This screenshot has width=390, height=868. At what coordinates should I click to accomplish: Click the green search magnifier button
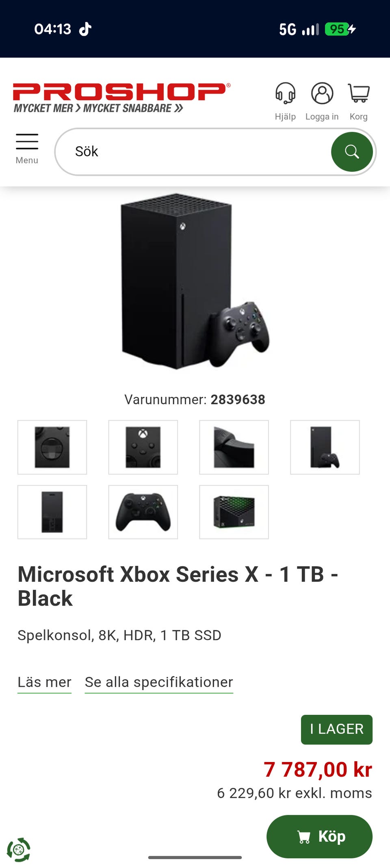point(352,152)
